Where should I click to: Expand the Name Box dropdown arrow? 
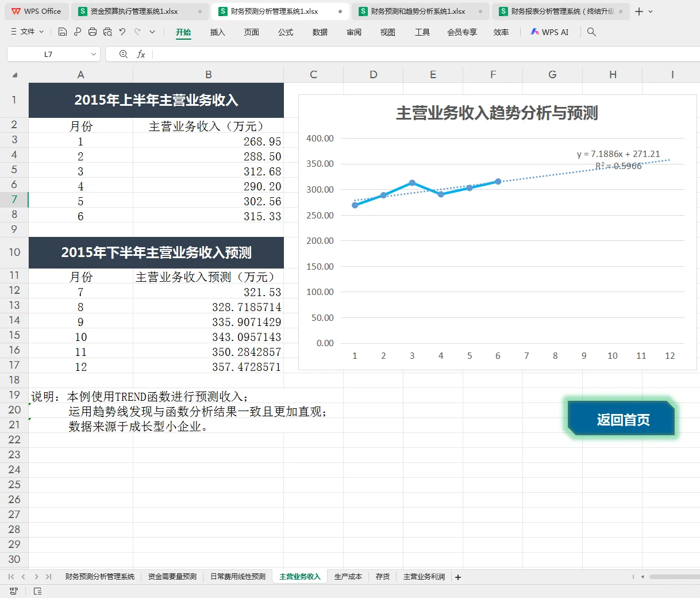tap(94, 54)
